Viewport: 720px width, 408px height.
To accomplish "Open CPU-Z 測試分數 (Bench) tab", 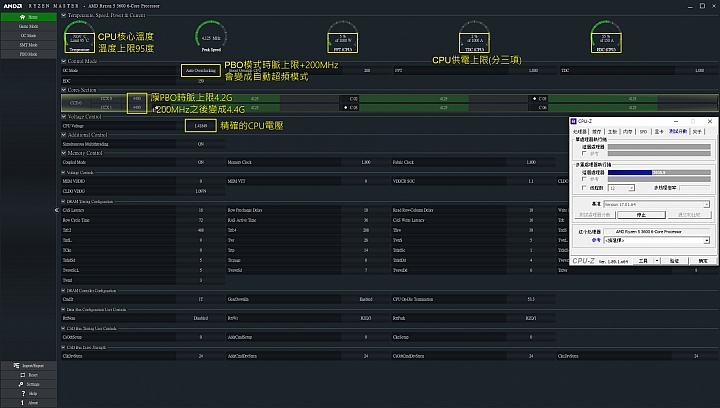I will [678, 131].
